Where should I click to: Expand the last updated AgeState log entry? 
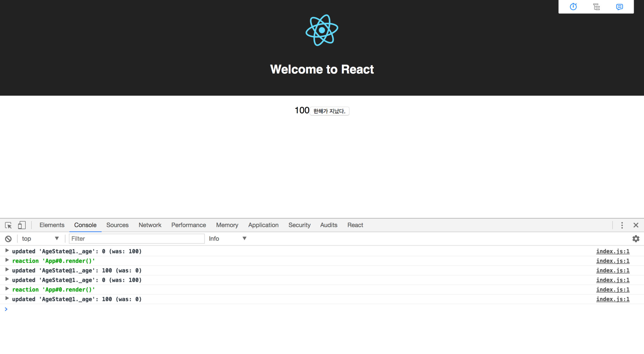(7, 299)
